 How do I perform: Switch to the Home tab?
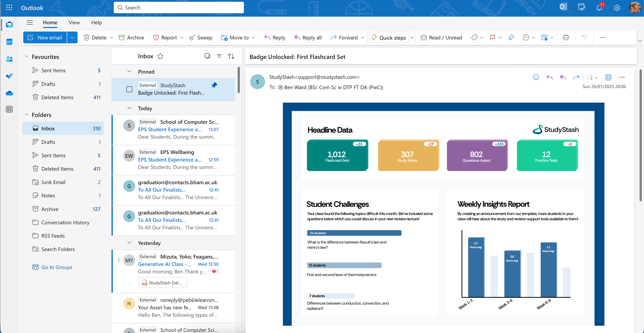pos(50,23)
